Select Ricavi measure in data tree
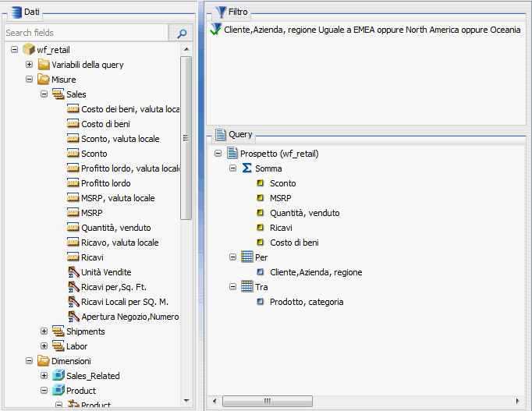The height and width of the screenshot is (411, 532). [92, 257]
